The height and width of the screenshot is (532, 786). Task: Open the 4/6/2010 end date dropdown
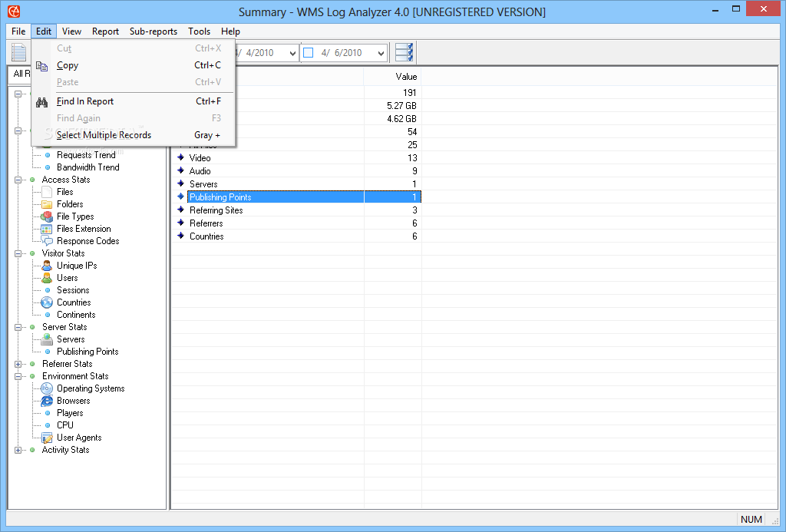(x=381, y=53)
